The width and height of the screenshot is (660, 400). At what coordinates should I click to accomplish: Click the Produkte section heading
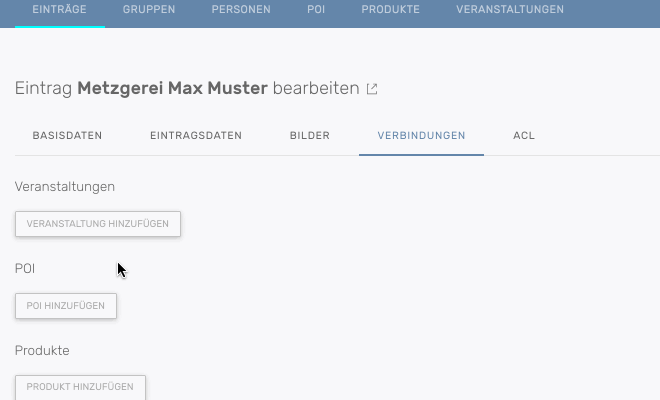[x=42, y=351]
